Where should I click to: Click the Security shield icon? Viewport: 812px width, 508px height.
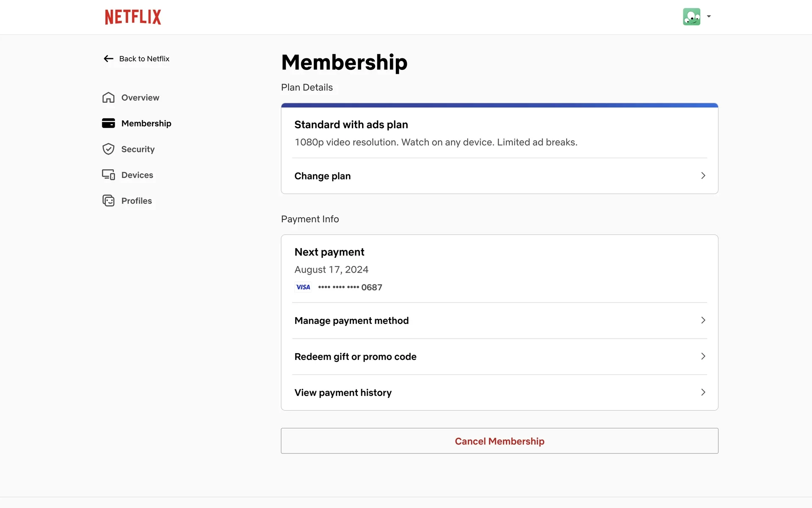108,149
